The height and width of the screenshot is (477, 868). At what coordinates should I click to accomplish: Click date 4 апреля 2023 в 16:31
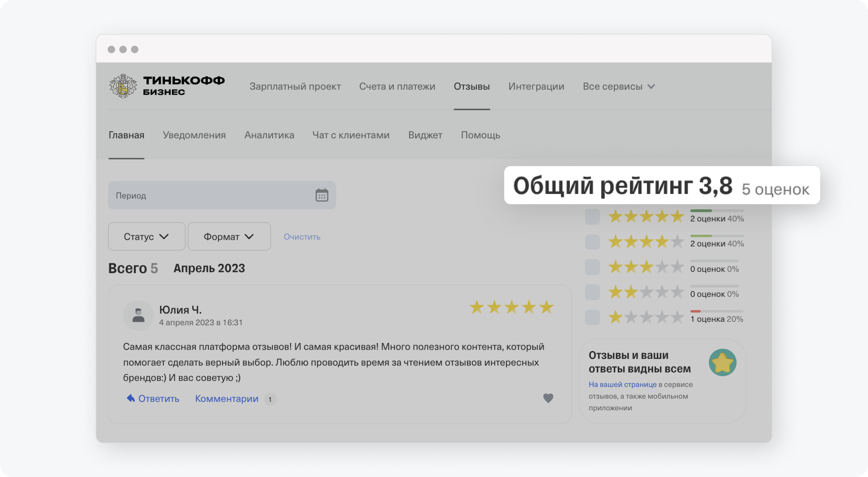[201, 323]
